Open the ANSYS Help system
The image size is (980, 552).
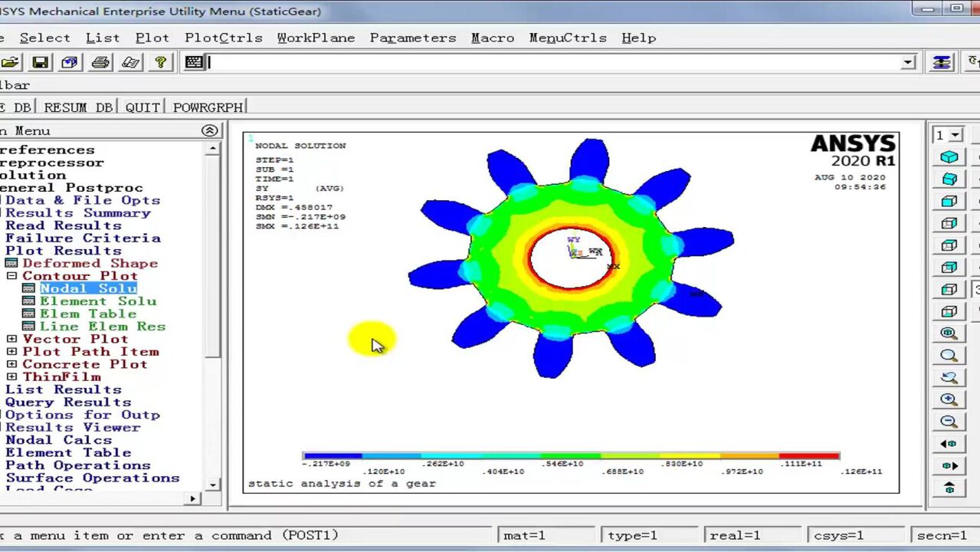tap(160, 62)
